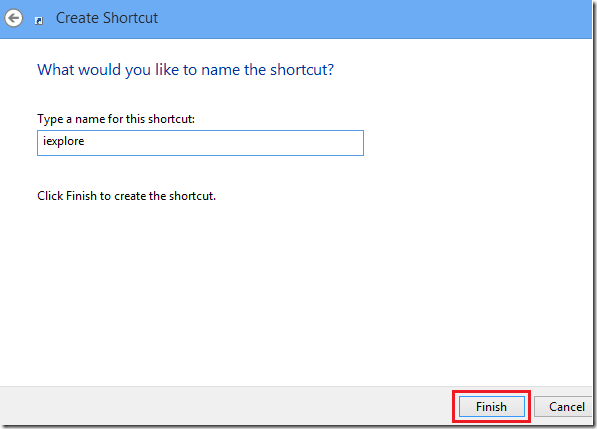Dismiss the dialog via the Cancel button
Viewport: 597px width, 429px height.
[564, 407]
